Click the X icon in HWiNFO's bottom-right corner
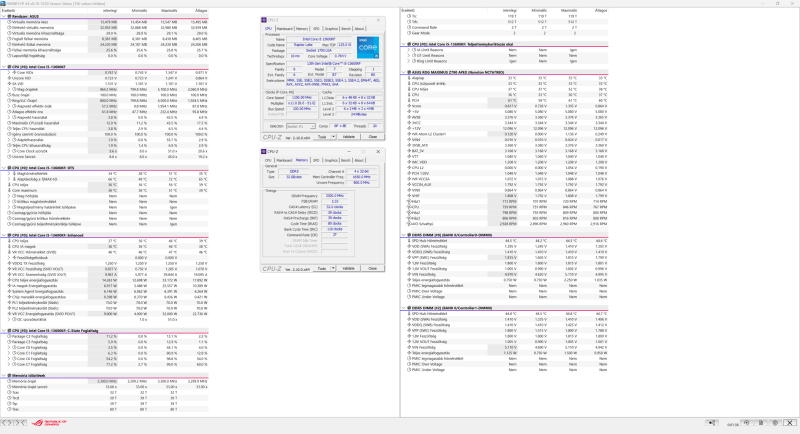This screenshot has width=800, height=434. [x=790, y=423]
